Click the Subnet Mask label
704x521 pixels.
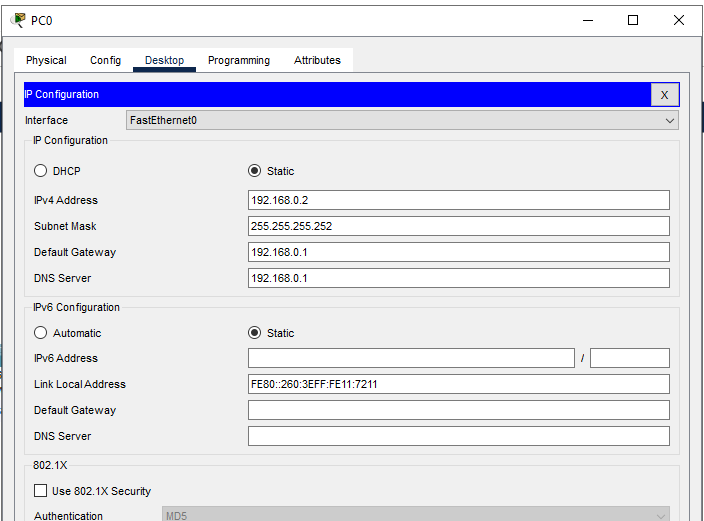[x=65, y=226]
